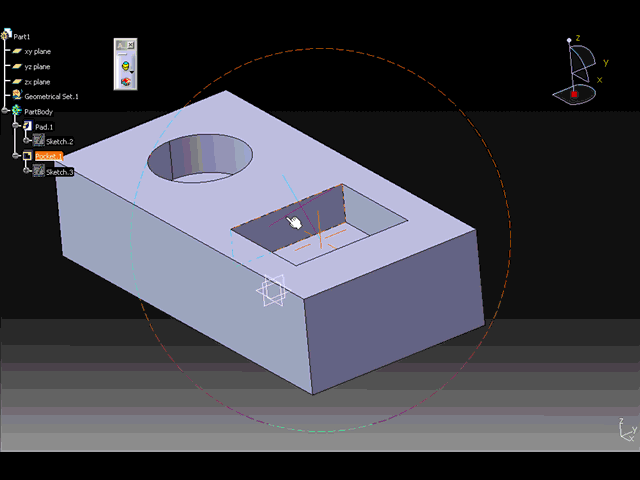This screenshot has height=480, width=640.
Task: Click the red part icon in floating toolbar
Action: [125, 82]
